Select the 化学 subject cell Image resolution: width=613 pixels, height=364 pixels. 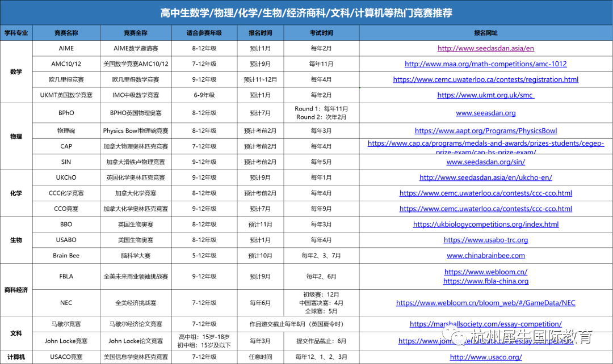(x=16, y=193)
